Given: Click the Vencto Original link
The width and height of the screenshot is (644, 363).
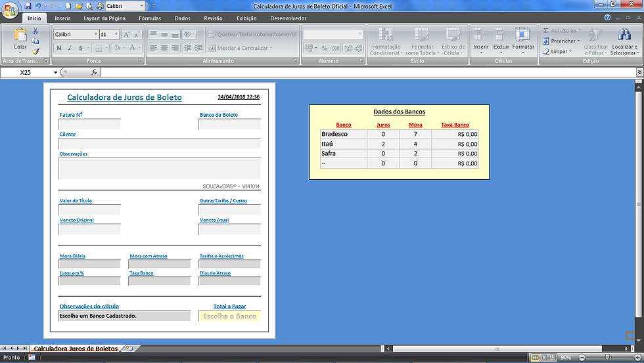Looking at the screenshot, I should coord(76,220).
